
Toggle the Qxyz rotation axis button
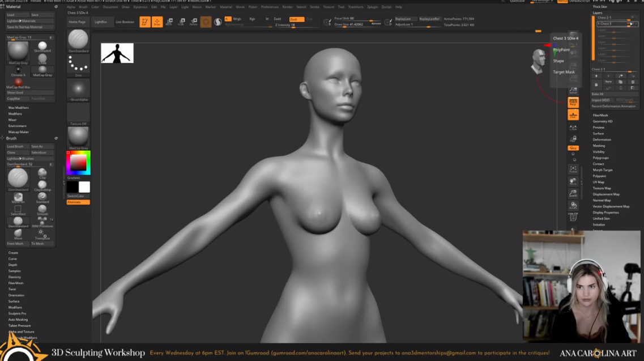tap(573, 148)
